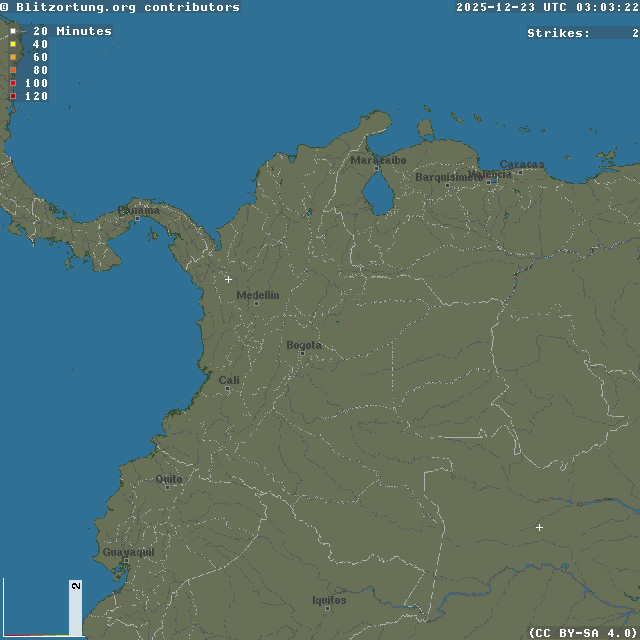Select the Medellin city marker
The height and width of the screenshot is (640, 640).
[255, 303]
